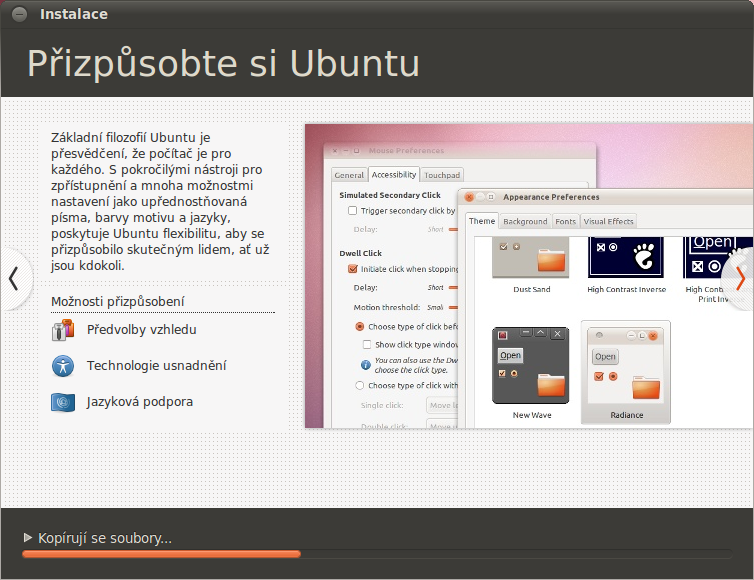Switch to the Touchpad tab

coord(441,175)
